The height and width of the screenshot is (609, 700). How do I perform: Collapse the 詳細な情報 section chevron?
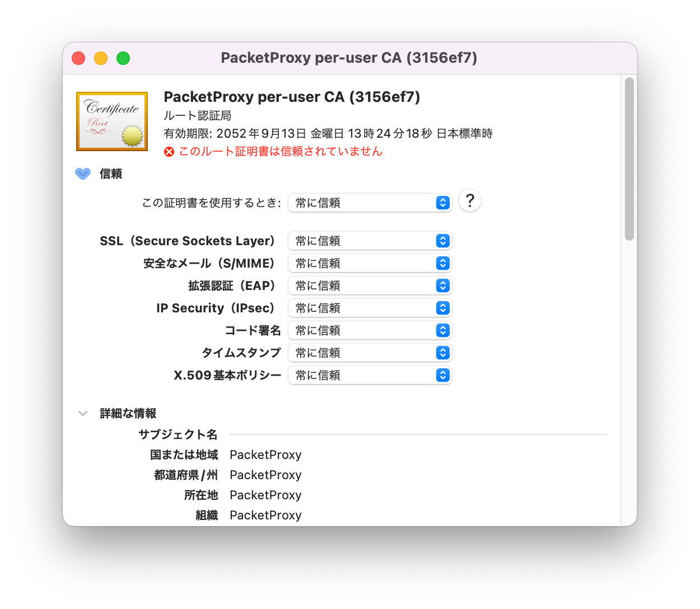coord(83,414)
